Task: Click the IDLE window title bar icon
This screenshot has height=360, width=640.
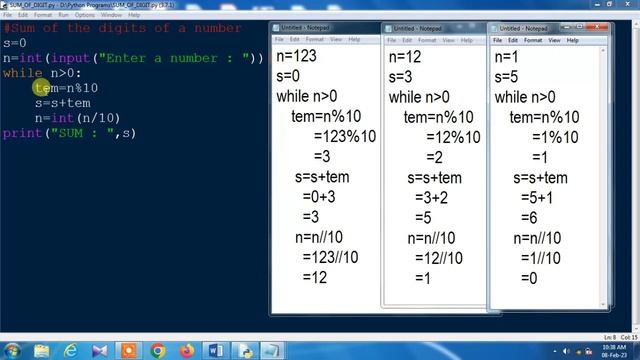Action: click(4, 5)
